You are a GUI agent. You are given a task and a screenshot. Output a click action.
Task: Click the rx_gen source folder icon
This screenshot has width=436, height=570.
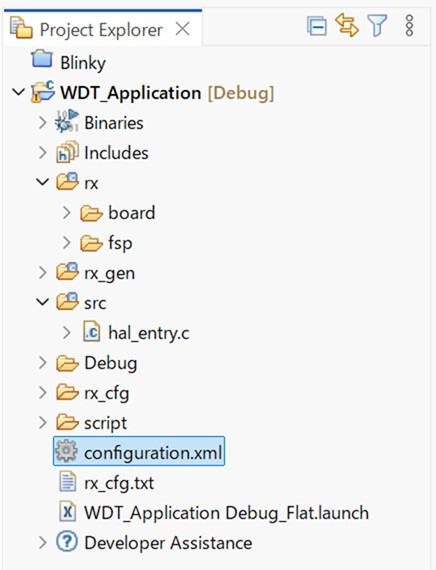67,272
